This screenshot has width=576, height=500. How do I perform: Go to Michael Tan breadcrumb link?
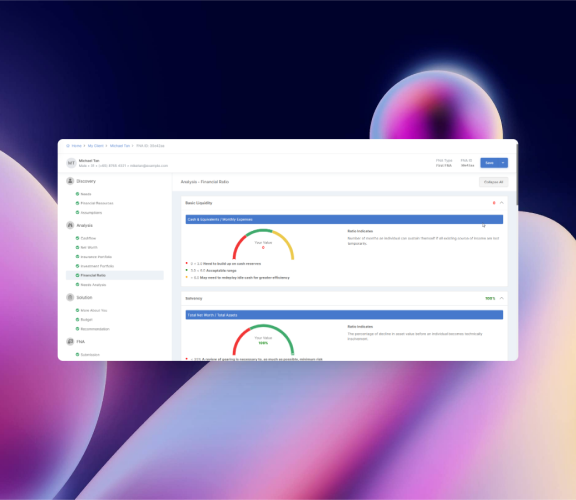pos(120,146)
